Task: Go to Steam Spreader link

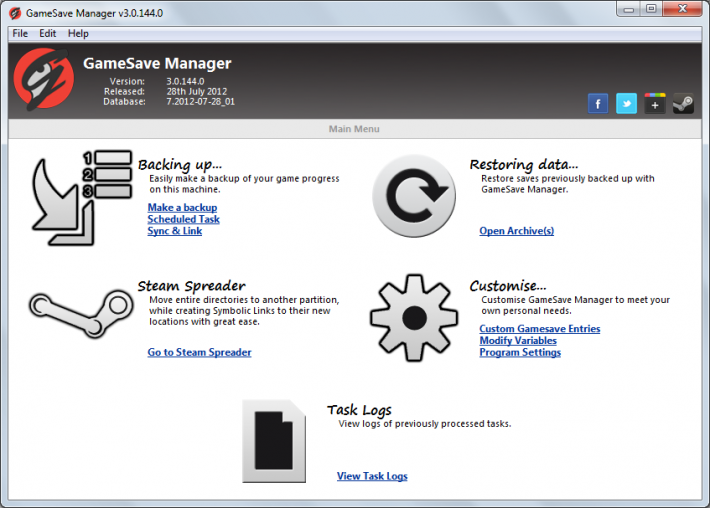Action: (x=199, y=352)
